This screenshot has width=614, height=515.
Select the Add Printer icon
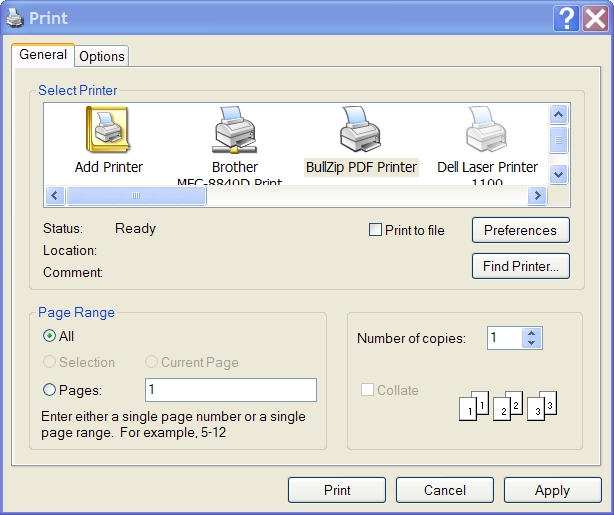[x=108, y=130]
